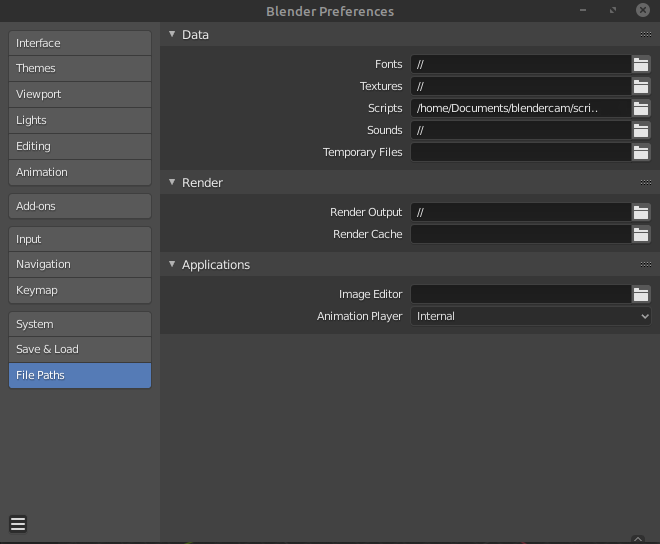This screenshot has width=660, height=544.
Task: Edit the Fonts path field
Action: [521, 64]
